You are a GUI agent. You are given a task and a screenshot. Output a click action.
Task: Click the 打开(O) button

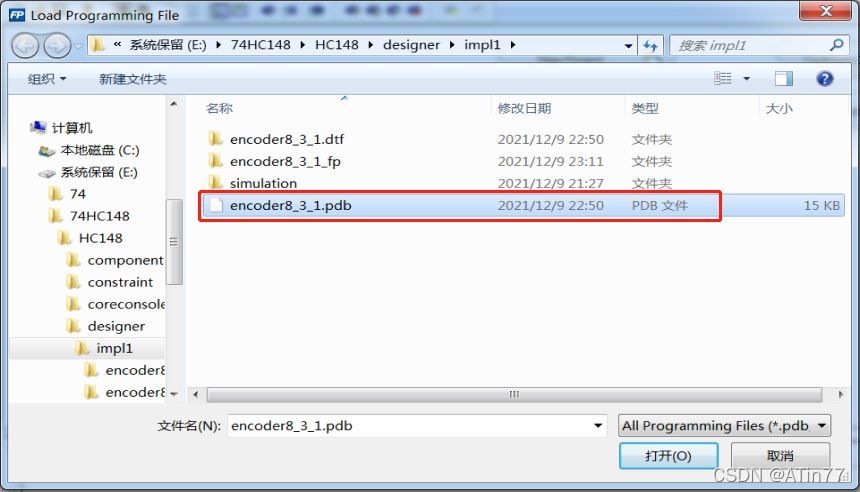tap(669, 456)
